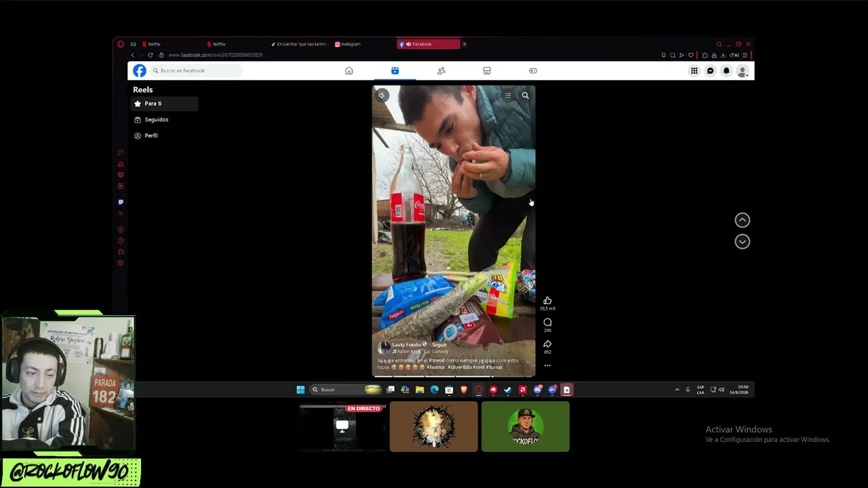Follow Lauty Fondo via 'Seguir'

click(439, 344)
